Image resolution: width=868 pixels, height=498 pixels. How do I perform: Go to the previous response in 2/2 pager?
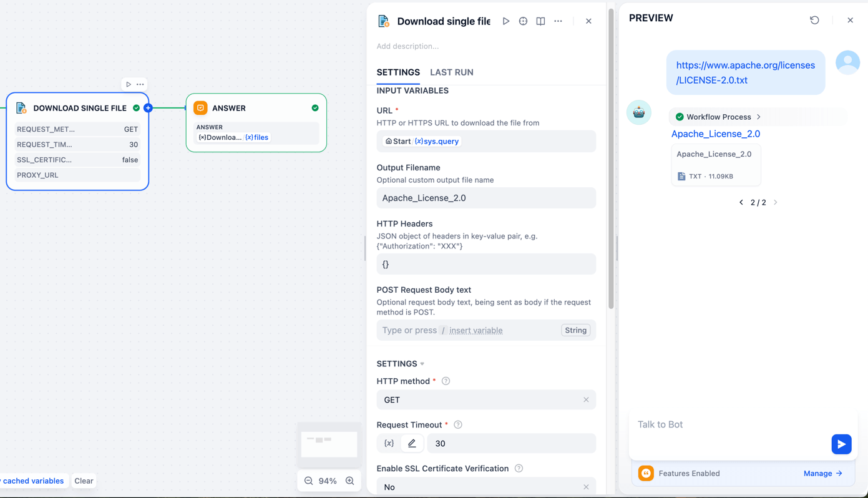point(741,203)
